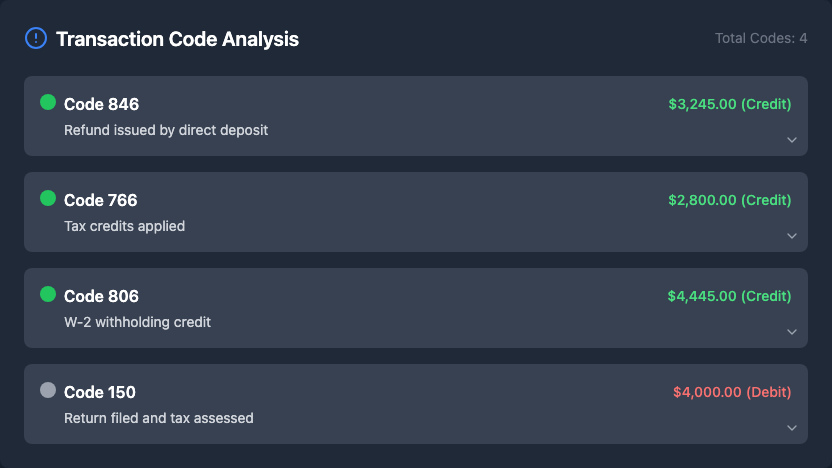Image resolution: width=832 pixels, height=468 pixels.
Task: Click the Code 150 heading
Action: [100, 392]
